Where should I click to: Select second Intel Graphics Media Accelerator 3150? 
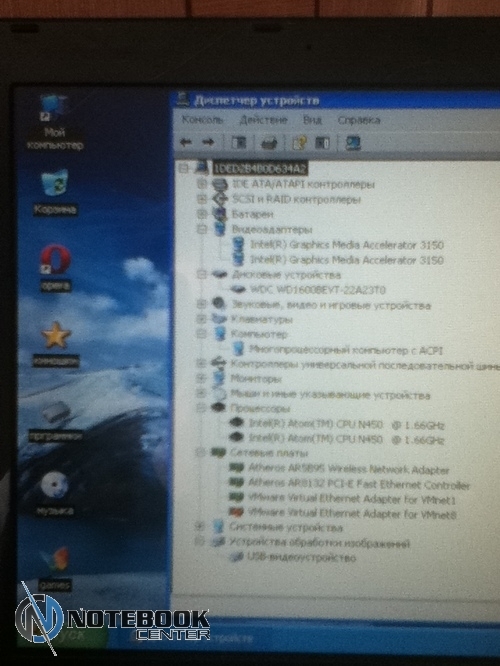tap(347, 260)
